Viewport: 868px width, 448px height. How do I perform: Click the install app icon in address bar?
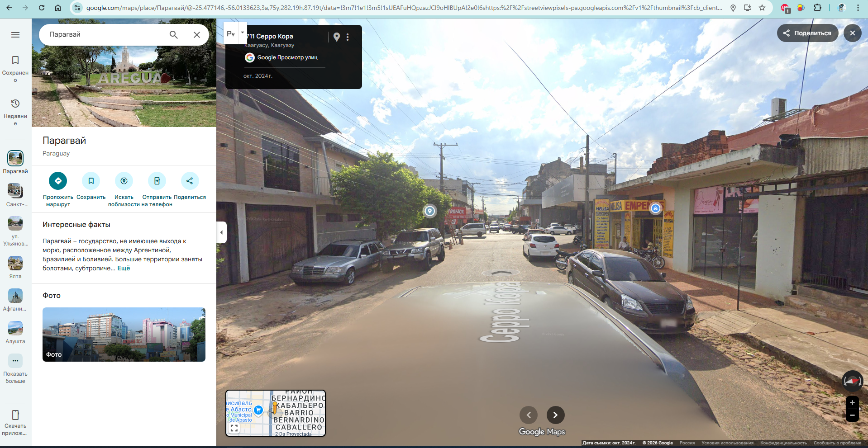pyautogui.click(x=748, y=8)
